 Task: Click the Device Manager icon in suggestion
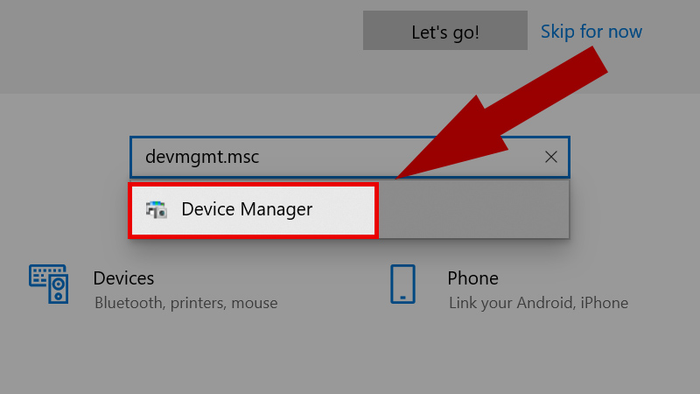coord(156,209)
